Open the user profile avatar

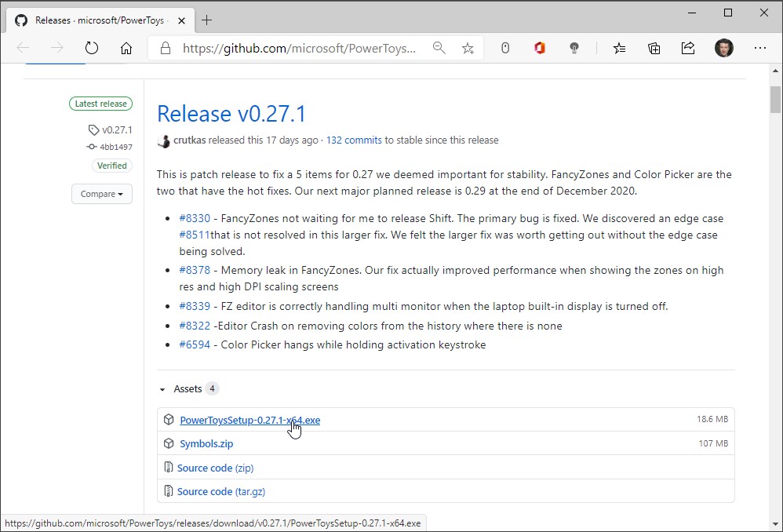[x=723, y=49]
